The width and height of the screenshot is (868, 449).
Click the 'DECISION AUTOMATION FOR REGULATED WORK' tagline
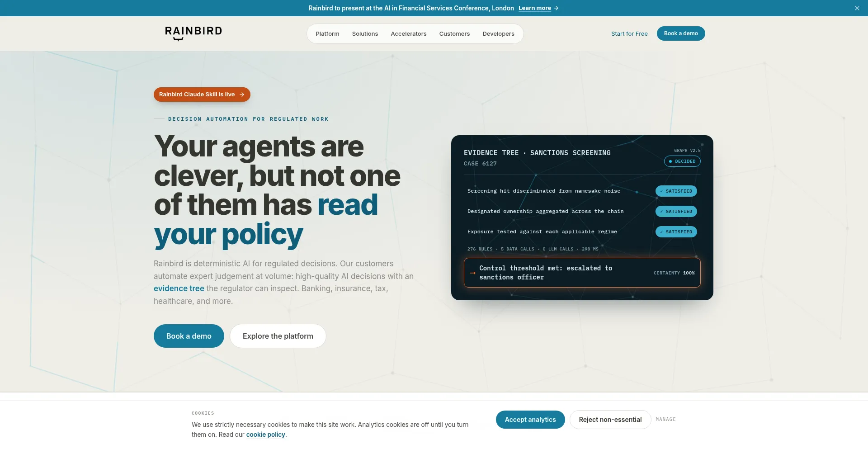coord(248,119)
